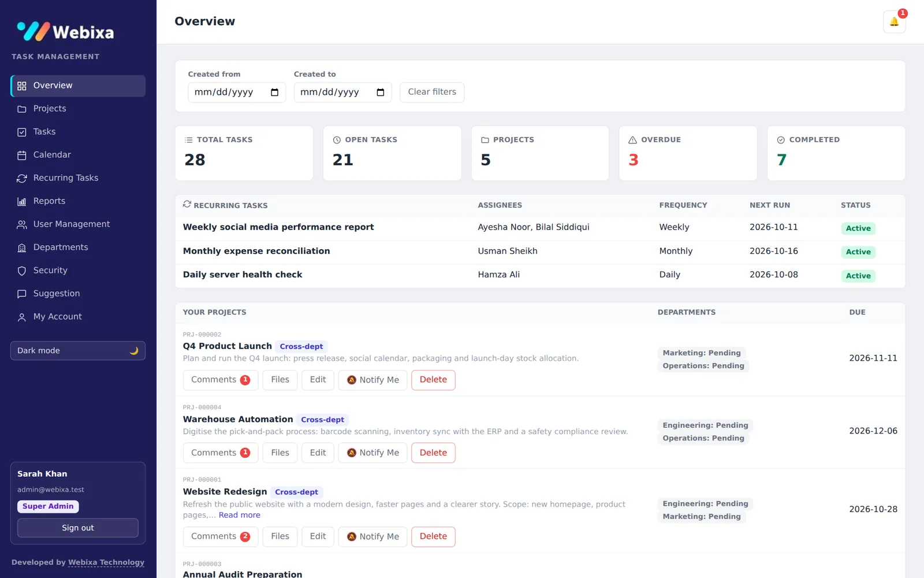This screenshot has width=924, height=578.
Task: Open Weekly social media performance report
Action: [278, 227]
